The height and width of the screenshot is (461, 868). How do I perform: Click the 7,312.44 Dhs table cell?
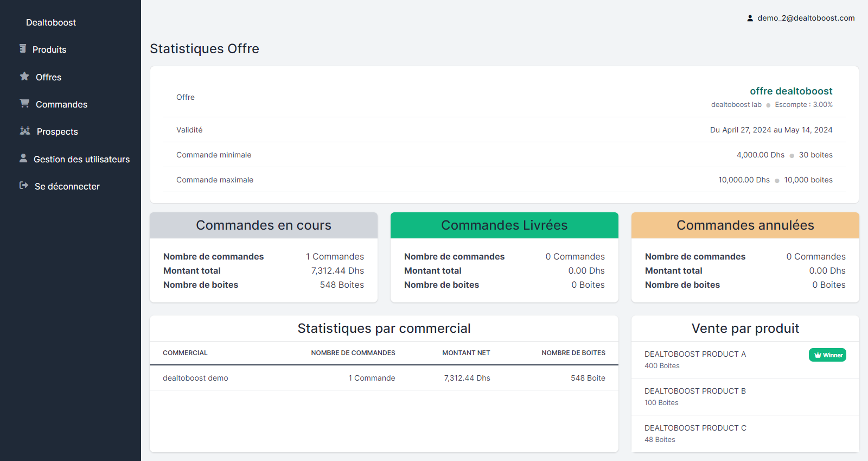click(x=467, y=378)
